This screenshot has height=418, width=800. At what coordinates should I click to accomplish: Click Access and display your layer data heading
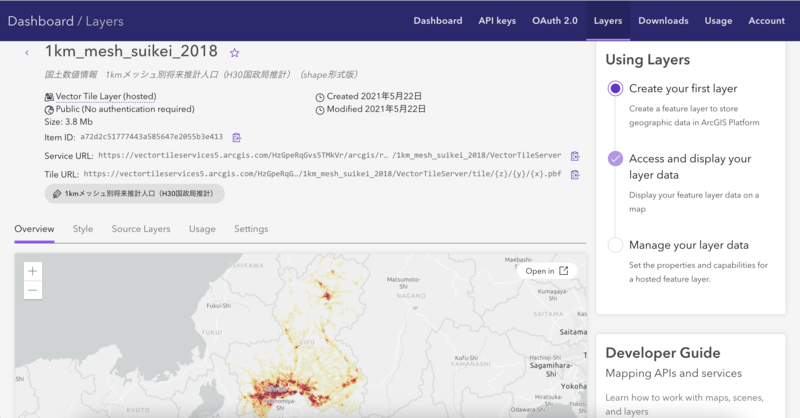(690, 166)
